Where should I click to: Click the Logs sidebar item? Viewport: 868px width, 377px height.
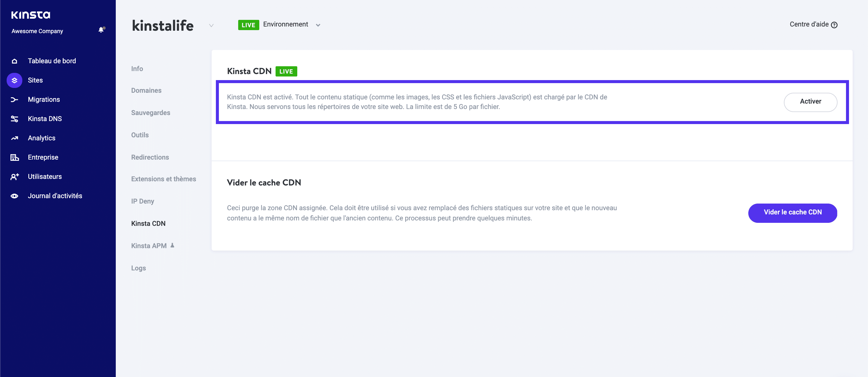pyautogui.click(x=138, y=268)
